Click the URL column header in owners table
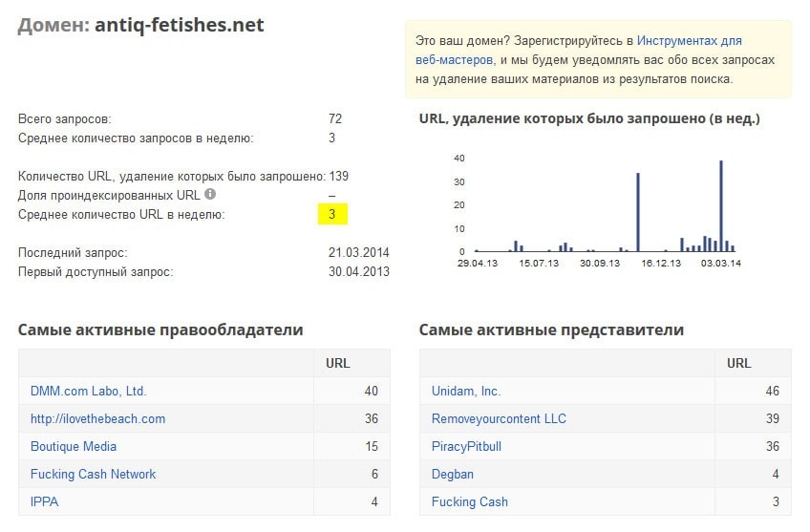 pyautogui.click(x=338, y=363)
